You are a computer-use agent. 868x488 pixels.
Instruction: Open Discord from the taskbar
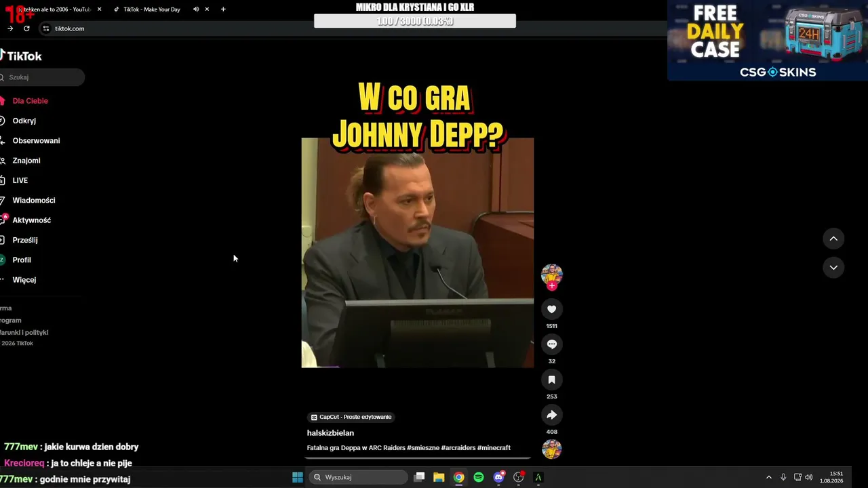(x=498, y=477)
